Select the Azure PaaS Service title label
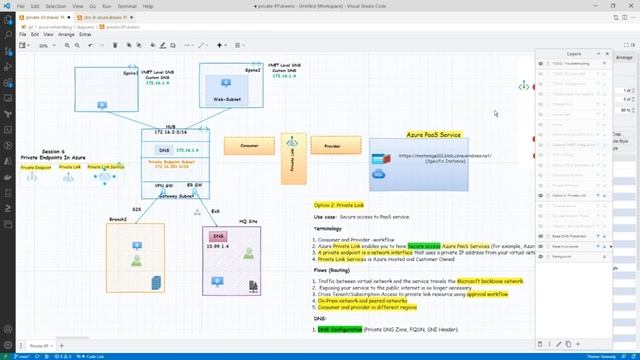This screenshot has width=640, height=360. point(433,135)
